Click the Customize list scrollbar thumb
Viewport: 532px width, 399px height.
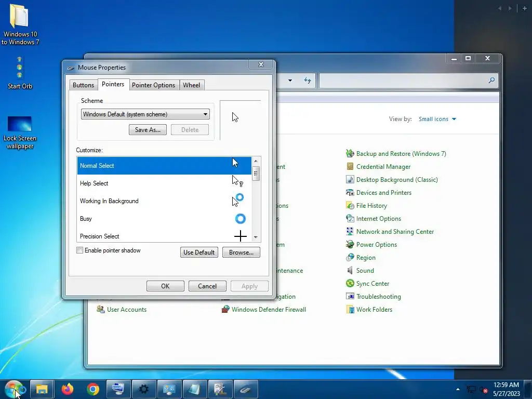point(256,174)
